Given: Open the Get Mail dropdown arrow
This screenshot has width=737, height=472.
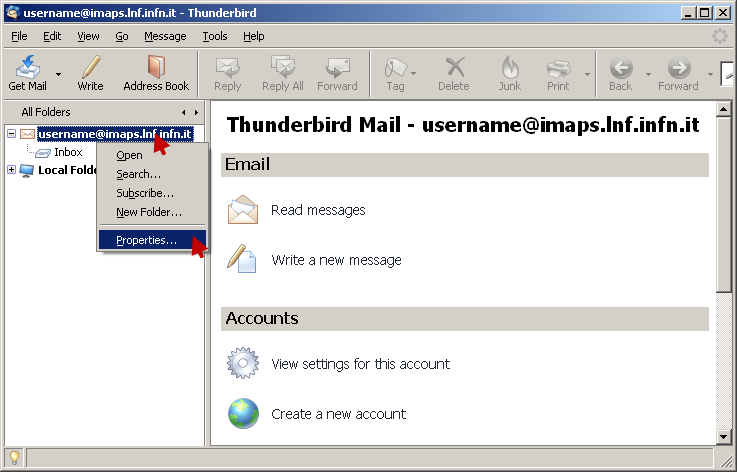Looking at the screenshot, I should pos(58,74).
